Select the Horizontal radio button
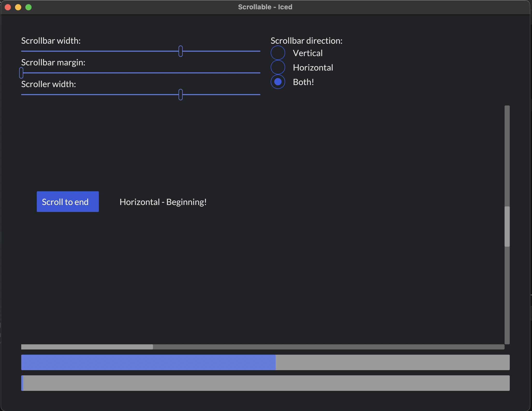The width and height of the screenshot is (532, 411). [278, 67]
